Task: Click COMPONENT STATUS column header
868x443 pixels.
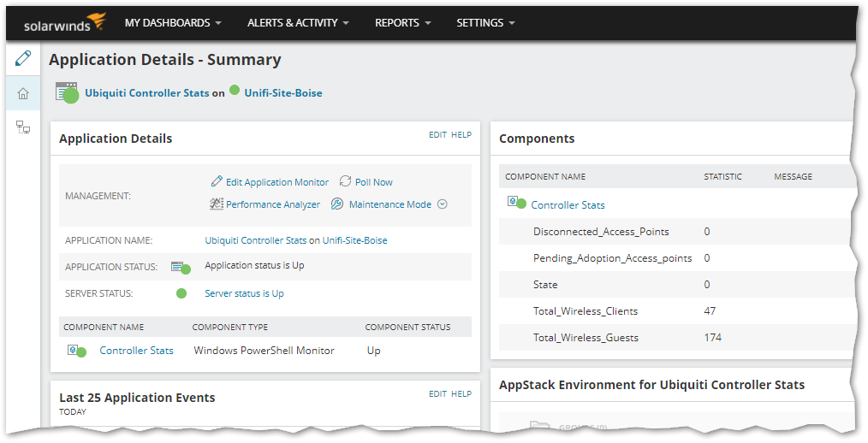Action: [408, 328]
